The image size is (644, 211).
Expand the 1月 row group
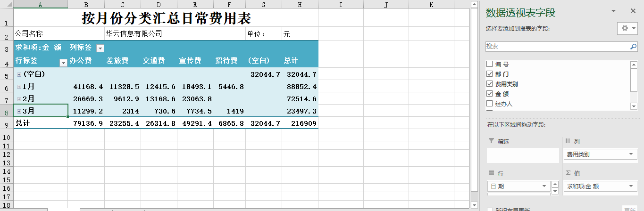pyautogui.click(x=19, y=87)
